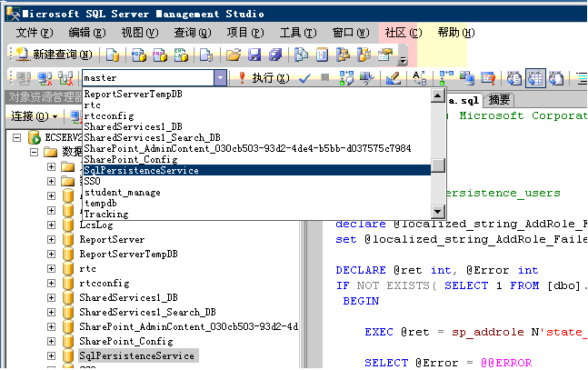The height and width of the screenshot is (370, 588).
Task: Open the 文件(F) menu
Action: [x=35, y=33]
